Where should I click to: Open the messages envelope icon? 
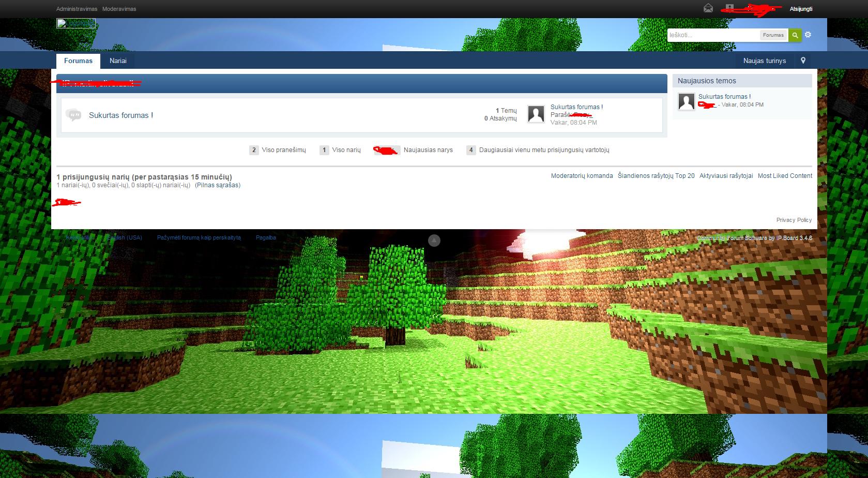(708, 8)
